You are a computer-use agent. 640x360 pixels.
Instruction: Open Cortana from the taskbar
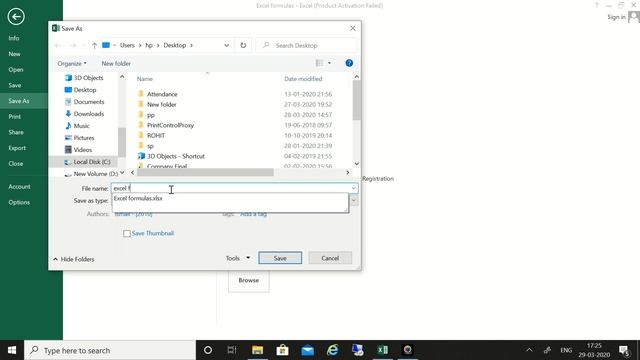tap(208, 350)
